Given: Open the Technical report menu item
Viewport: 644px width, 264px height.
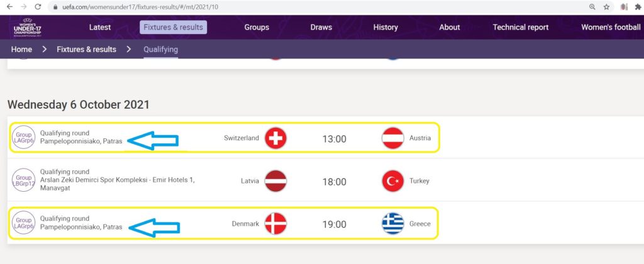Looking at the screenshot, I should (520, 28).
